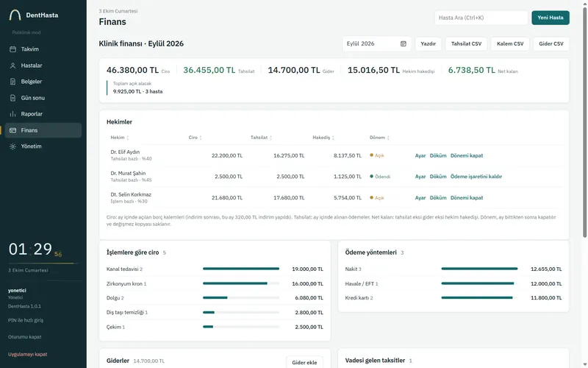
Task: Sort table by Dönem column arrows
Action: point(388,138)
